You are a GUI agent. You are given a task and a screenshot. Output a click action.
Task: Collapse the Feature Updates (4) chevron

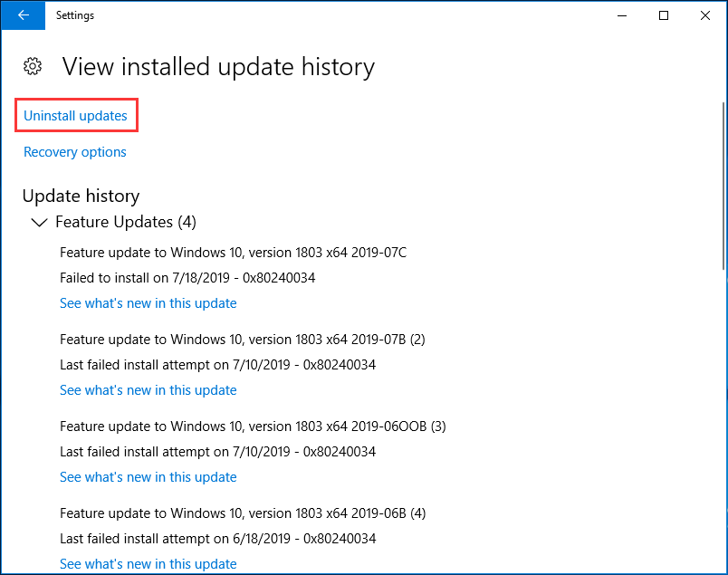[39, 223]
